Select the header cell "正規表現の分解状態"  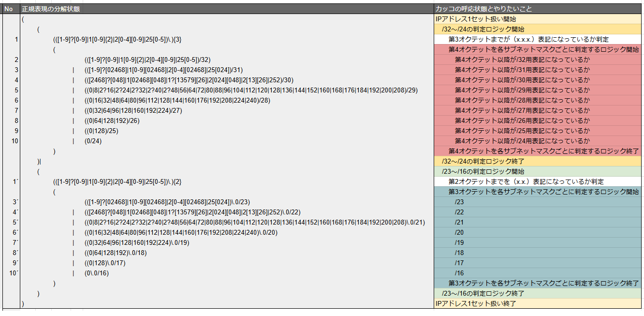pos(227,9)
